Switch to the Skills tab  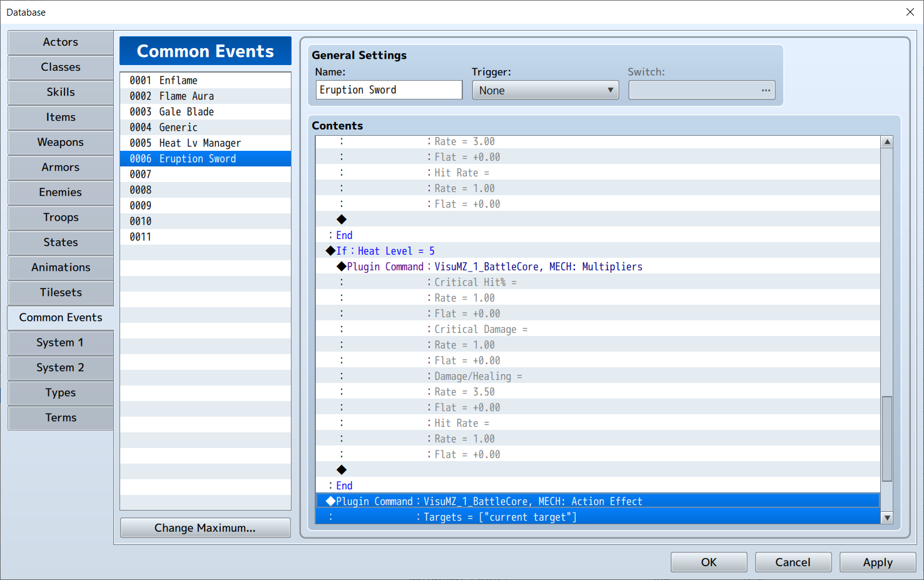coord(61,92)
